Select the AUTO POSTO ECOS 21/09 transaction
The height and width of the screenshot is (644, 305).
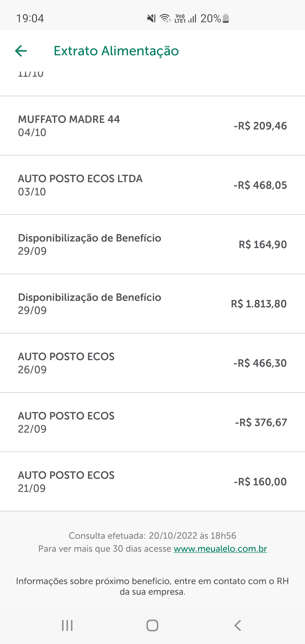click(x=152, y=481)
